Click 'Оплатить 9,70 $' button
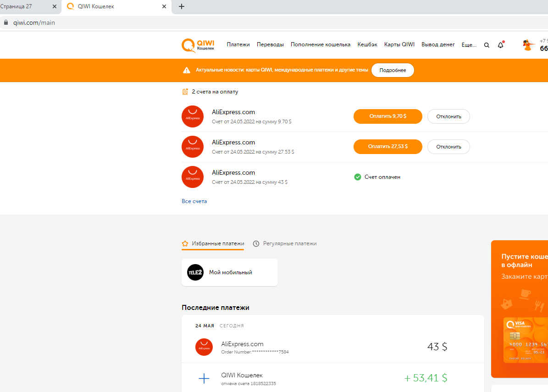 click(387, 116)
